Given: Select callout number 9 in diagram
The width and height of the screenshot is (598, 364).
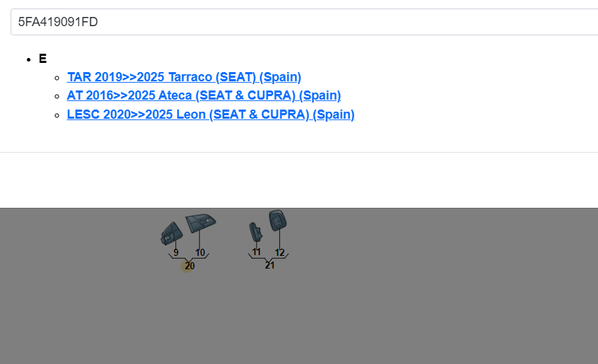Looking at the screenshot, I should coord(176,252).
